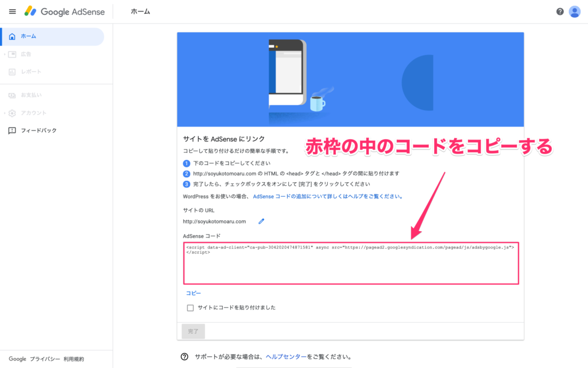The height and width of the screenshot is (368, 588).
Task: Click the Google footer logo text
Action: 18,359
